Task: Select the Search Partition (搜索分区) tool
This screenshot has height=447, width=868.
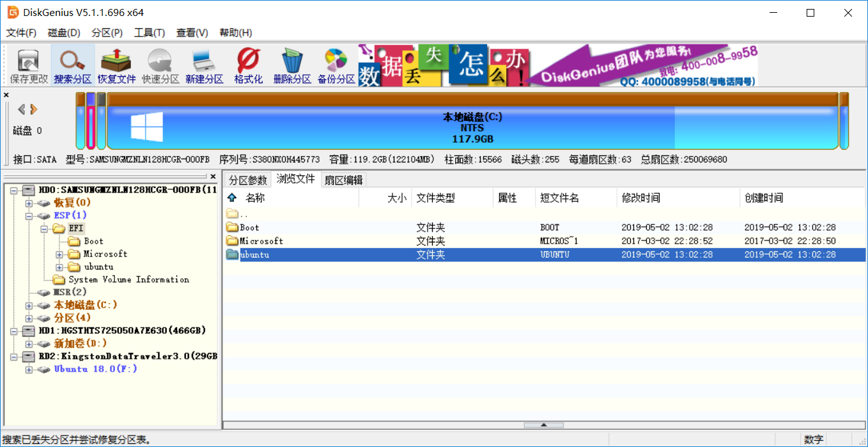Action: pos(73,66)
